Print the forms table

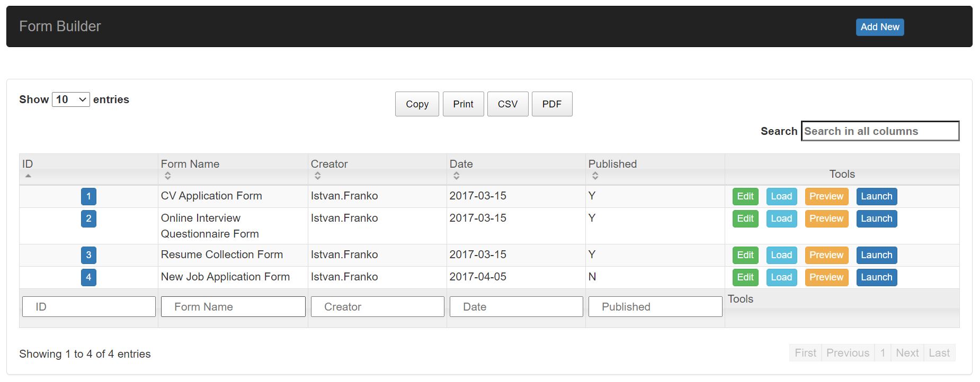[463, 104]
